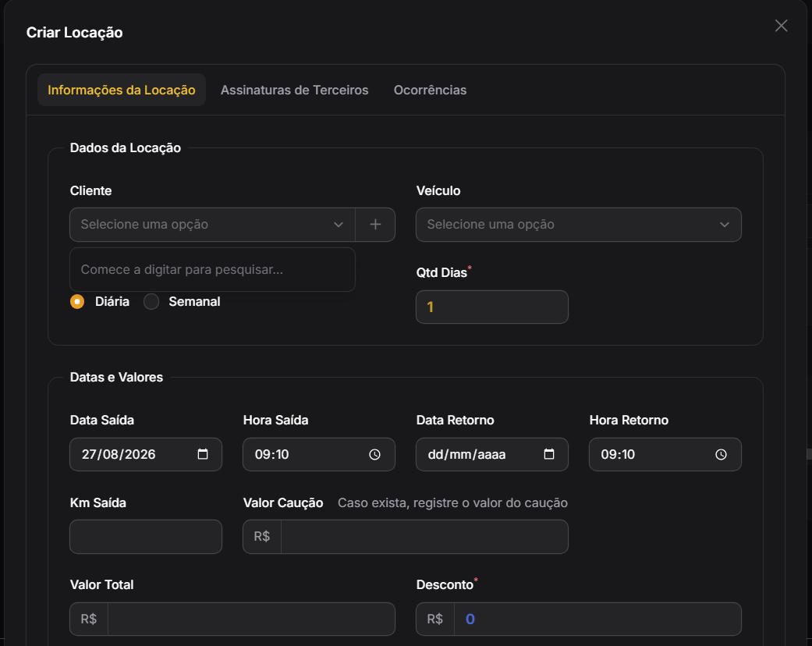Viewport: 812px width, 646px height.
Task: Switch to Informações da Locação tab
Action: [x=122, y=90]
